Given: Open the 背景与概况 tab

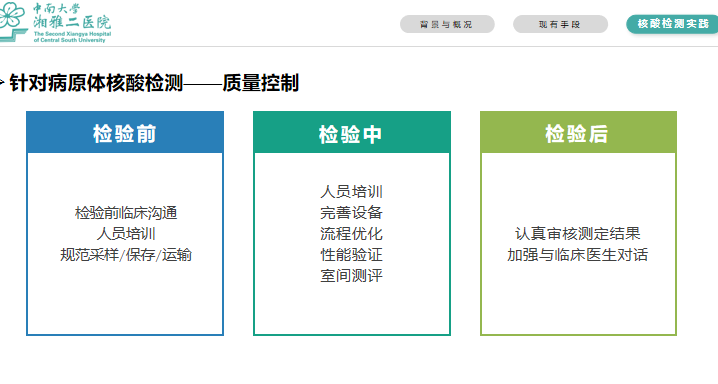Looking at the screenshot, I should coord(447,24).
